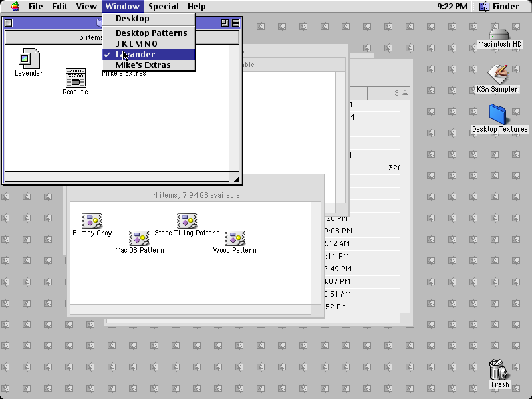Choose the checked Lavander entry in Window menu
Screen dimensions: 532x399
pos(148,55)
